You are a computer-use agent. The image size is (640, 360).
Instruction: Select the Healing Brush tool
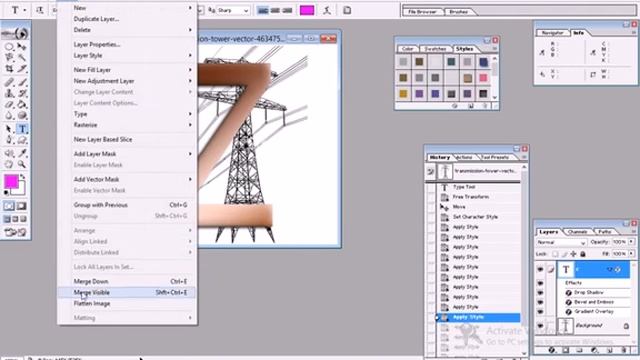tap(9, 82)
